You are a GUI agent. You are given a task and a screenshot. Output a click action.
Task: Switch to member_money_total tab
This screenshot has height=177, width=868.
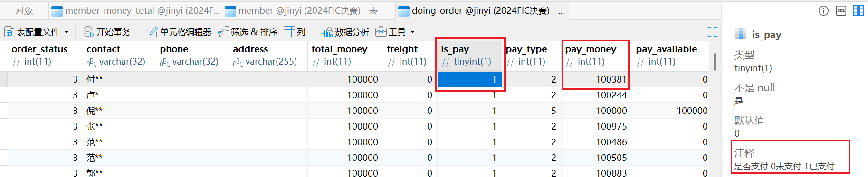click(x=135, y=10)
